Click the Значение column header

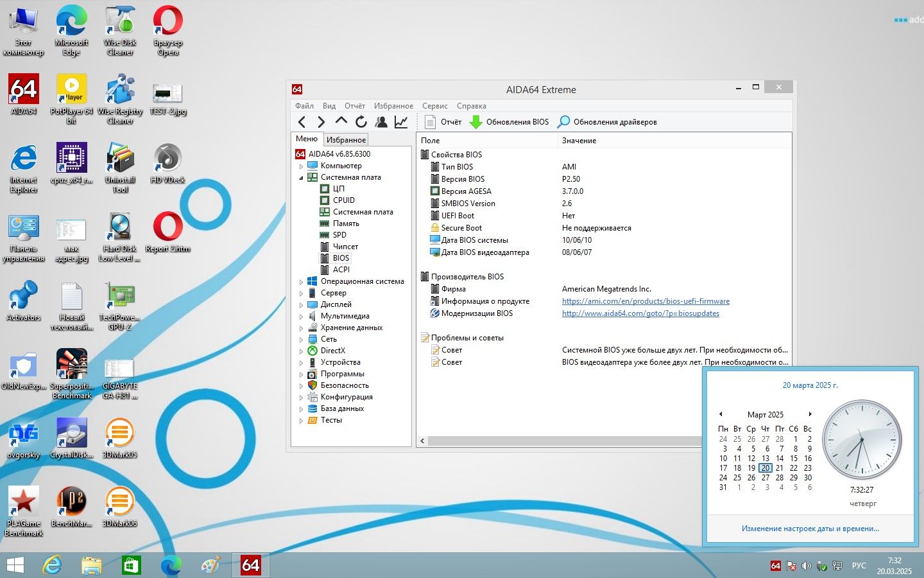tap(579, 141)
